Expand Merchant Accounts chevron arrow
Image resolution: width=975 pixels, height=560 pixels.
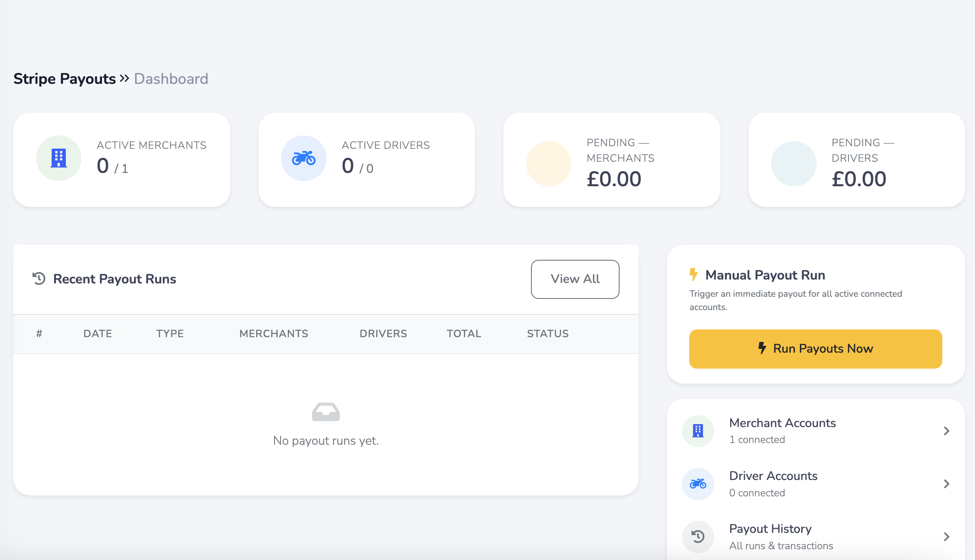946,431
